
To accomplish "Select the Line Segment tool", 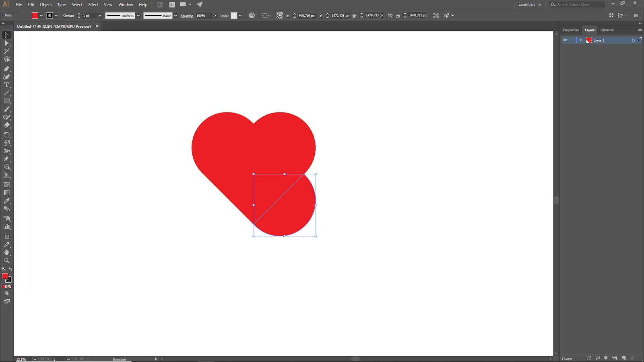I will pos(6,93).
